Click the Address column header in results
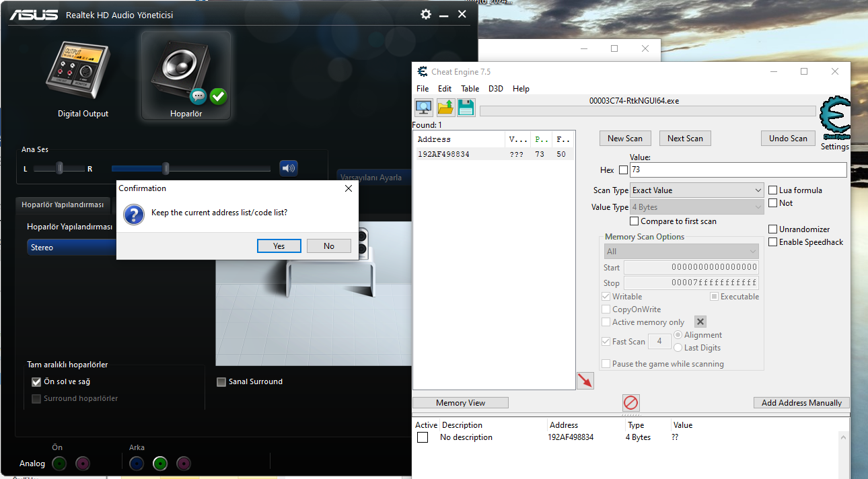Screen dimensions: 868x479 pos(460,139)
